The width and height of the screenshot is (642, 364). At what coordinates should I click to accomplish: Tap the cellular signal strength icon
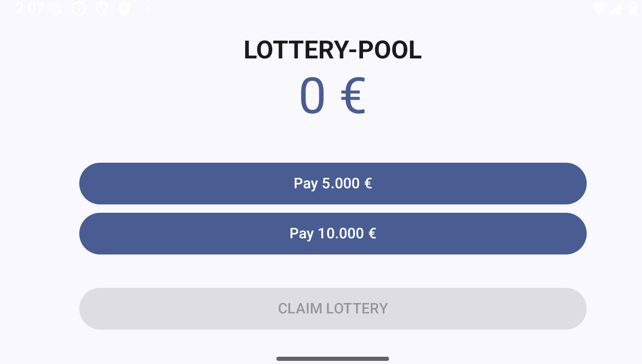pos(615,8)
